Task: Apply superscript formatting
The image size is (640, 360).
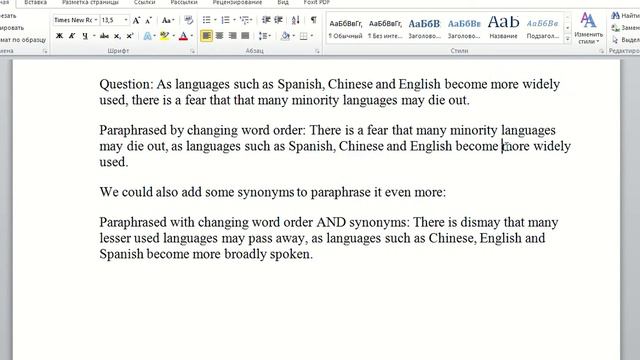Action: point(130,36)
